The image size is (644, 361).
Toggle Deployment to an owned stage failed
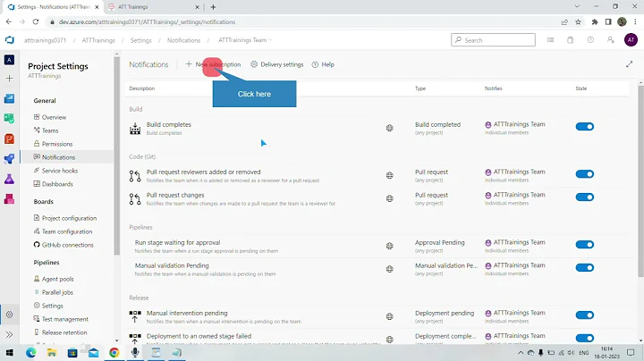click(584, 338)
